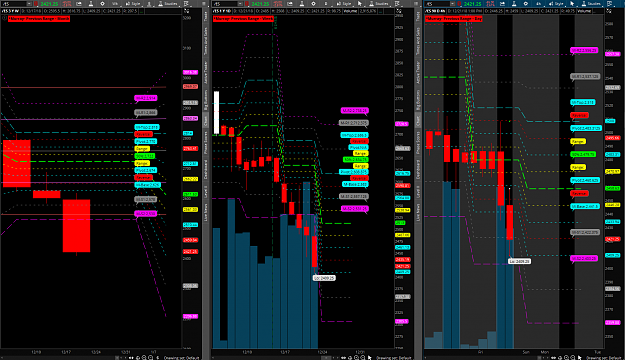Open Style menu in left chart
The image size is (625, 360).
pyautogui.click(x=134, y=4)
